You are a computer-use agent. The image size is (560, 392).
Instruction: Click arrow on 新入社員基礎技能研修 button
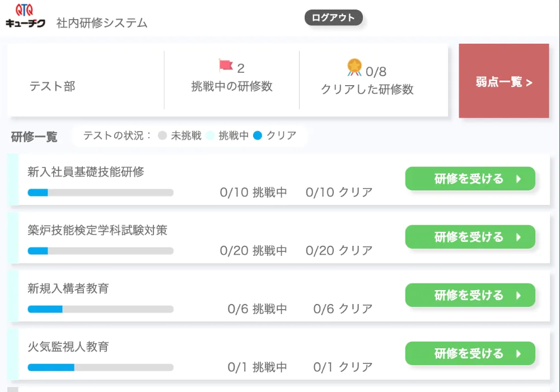click(519, 179)
